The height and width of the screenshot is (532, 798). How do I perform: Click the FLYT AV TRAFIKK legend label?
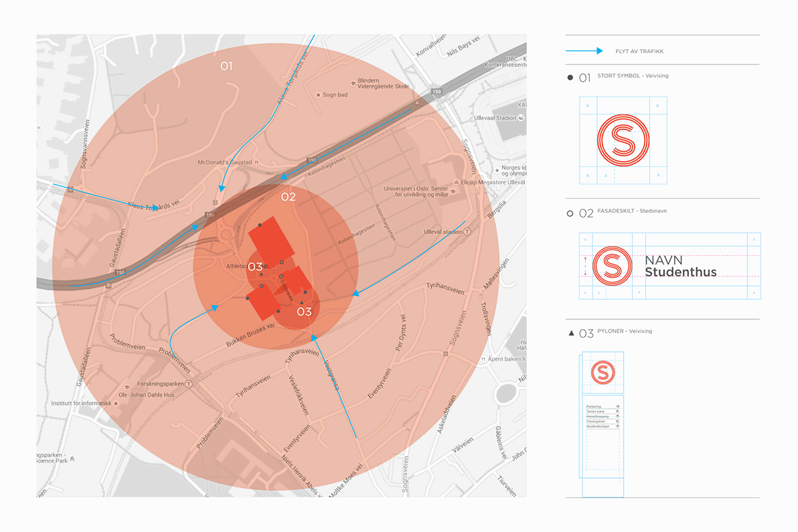640,51
